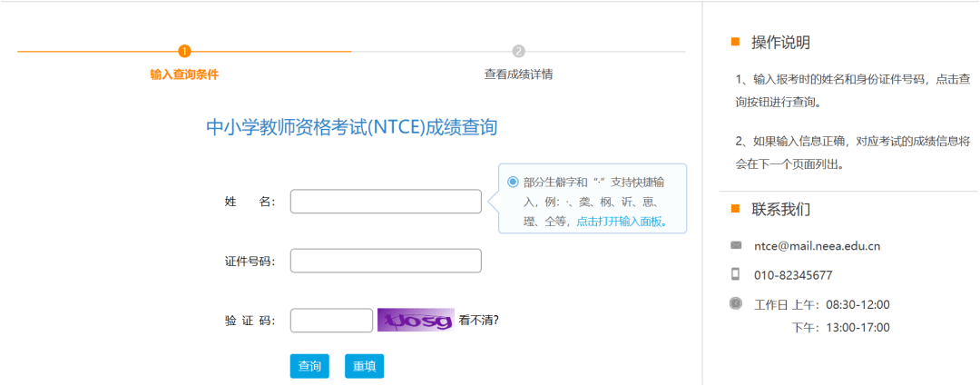Click the email envelope icon
Viewport: 980px width, 386px height.
click(736, 245)
